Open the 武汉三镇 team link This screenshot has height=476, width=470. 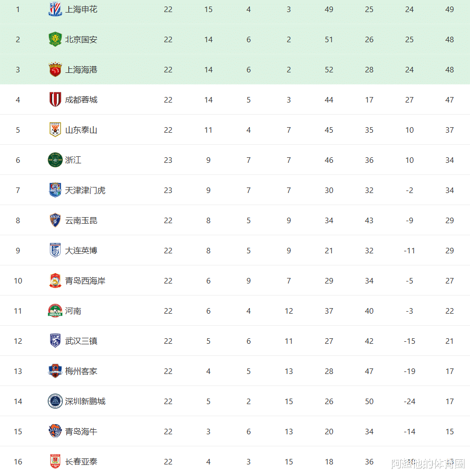(81, 341)
